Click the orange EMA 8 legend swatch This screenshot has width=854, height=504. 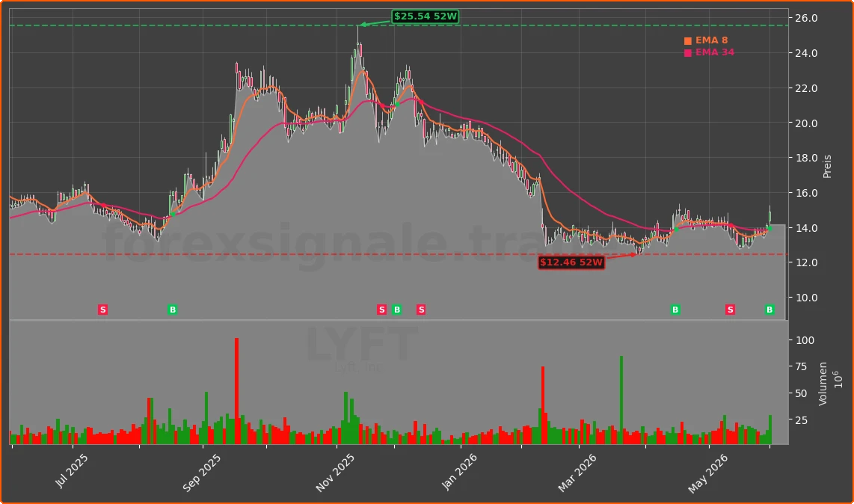click(688, 41)
